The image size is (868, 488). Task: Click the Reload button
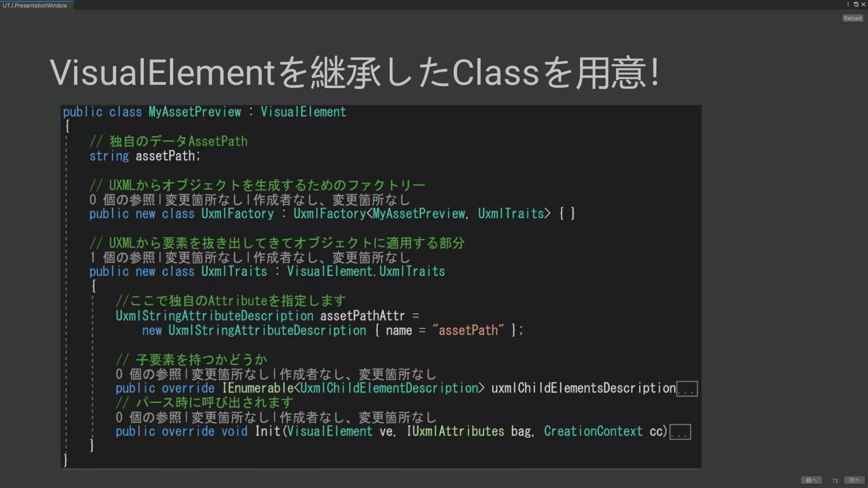coord(852,18)
